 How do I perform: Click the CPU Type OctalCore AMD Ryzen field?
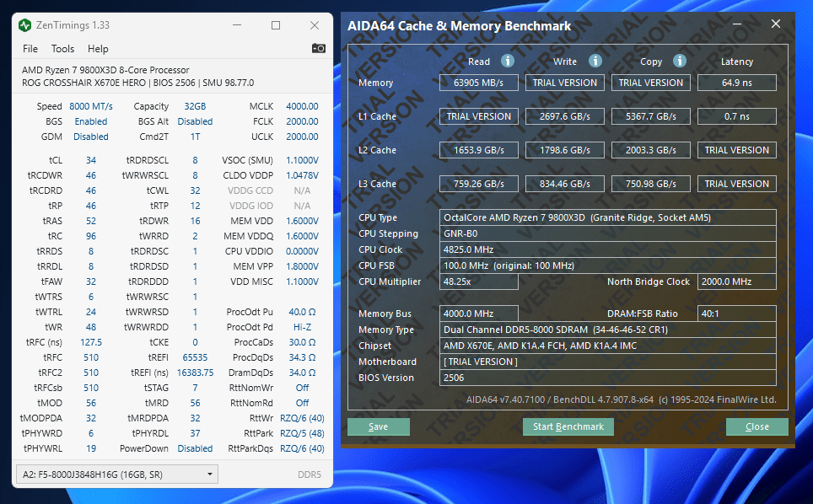click(x=608, y=217)
